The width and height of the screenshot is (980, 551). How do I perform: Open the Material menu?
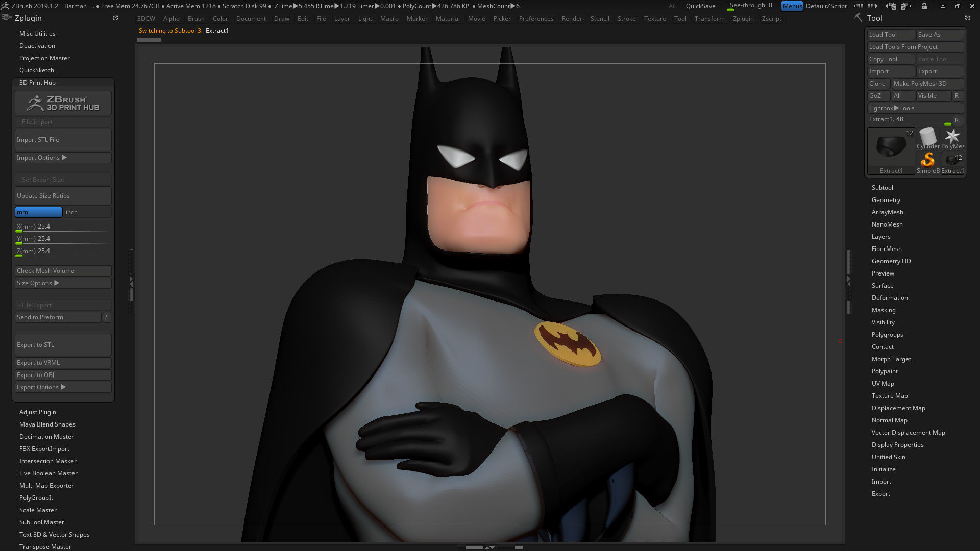point(448,19)
